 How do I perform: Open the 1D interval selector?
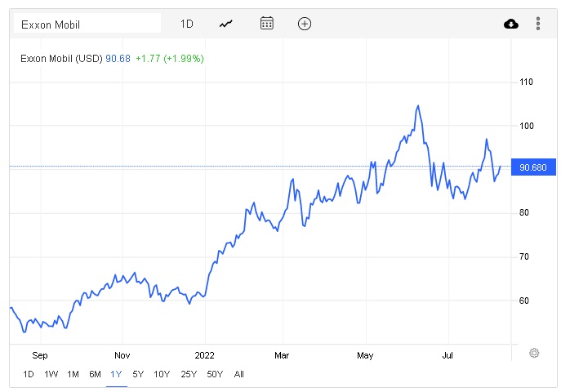click(187, 24)
